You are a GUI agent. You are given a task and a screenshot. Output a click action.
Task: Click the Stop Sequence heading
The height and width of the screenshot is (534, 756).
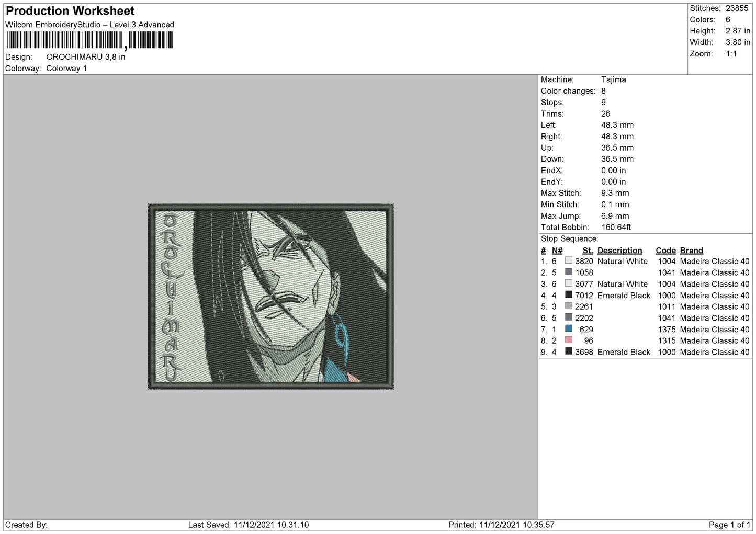click(x=569, y=239)
